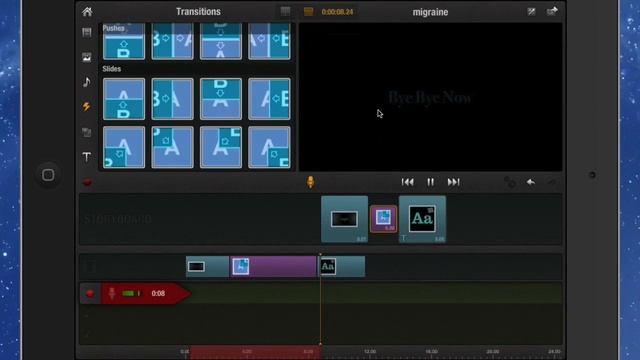Select third Pushes transition, push down

(x=221, y=41)
